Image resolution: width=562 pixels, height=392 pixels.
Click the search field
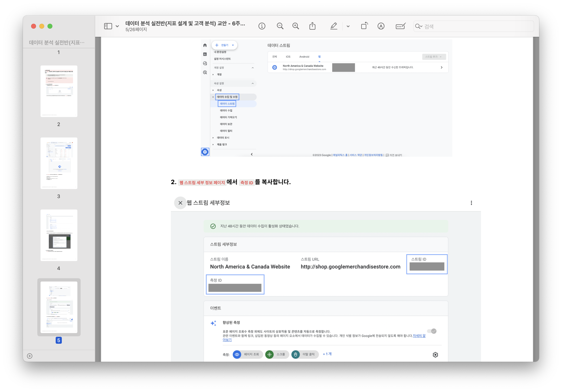click(x=477, y=26)
